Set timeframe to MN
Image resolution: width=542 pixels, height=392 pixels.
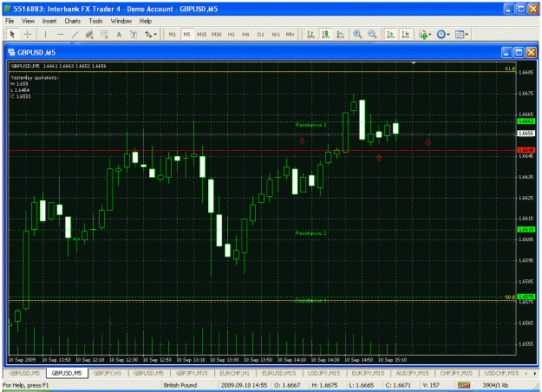point(290,34)
